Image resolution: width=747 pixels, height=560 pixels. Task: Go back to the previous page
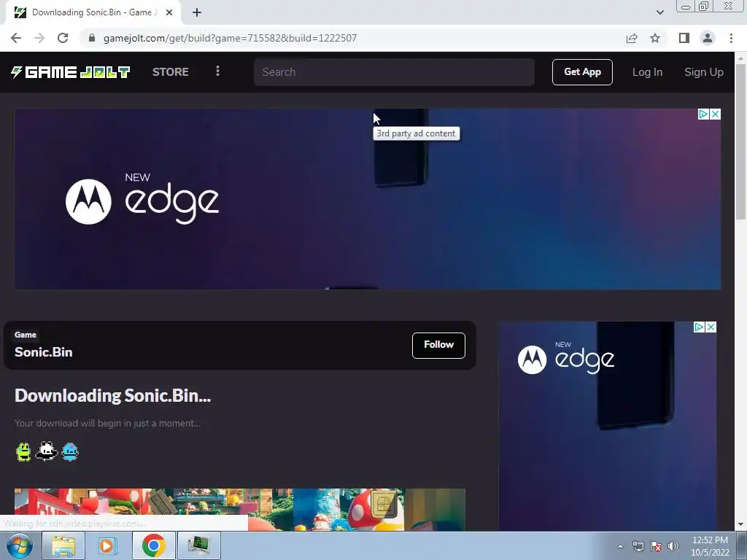16,38
